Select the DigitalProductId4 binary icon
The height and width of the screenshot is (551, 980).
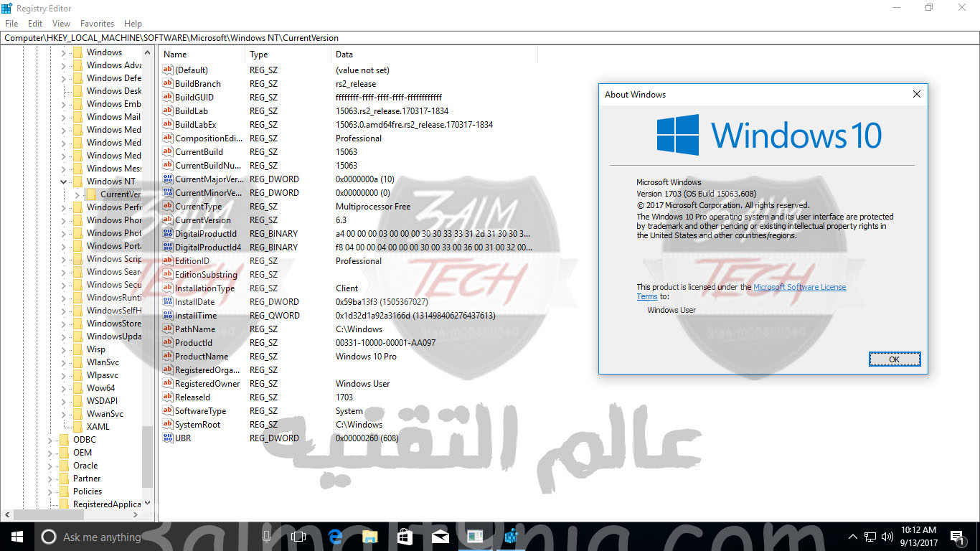[x=168, y=248]
